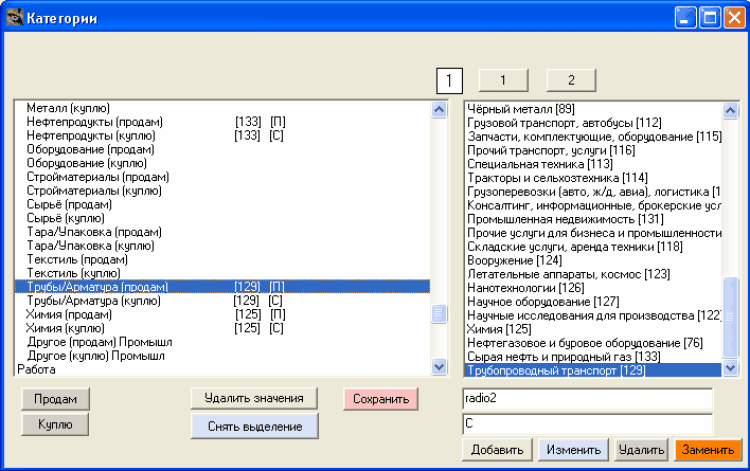Click the Удалить значения button

pos(254,398)
